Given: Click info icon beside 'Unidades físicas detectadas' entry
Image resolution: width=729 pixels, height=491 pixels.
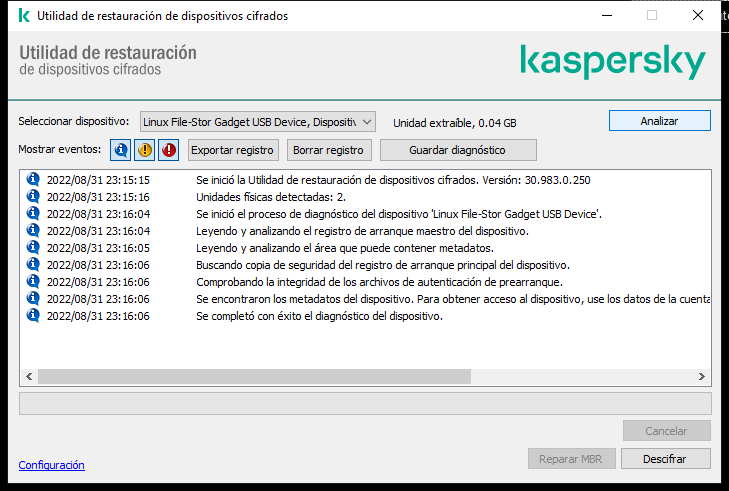Looking at the screenshot, I should (33, 197).
